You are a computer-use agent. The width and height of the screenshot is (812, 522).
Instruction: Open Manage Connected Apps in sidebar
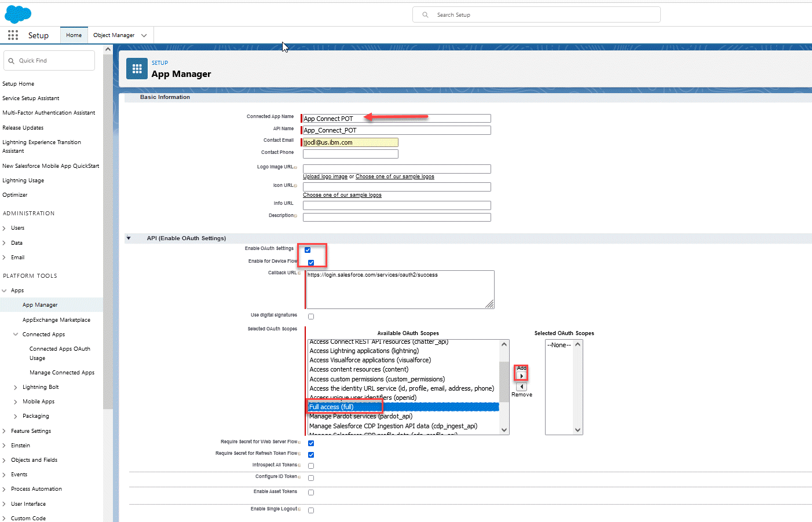62,373
